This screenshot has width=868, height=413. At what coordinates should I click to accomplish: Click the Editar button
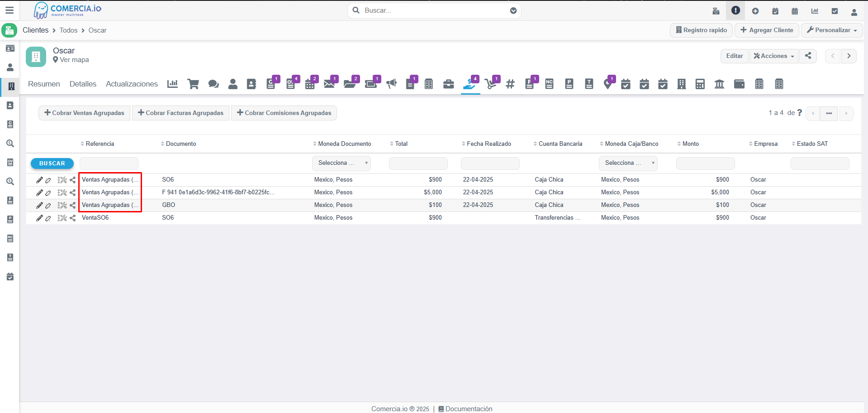[x=735, y=56]
